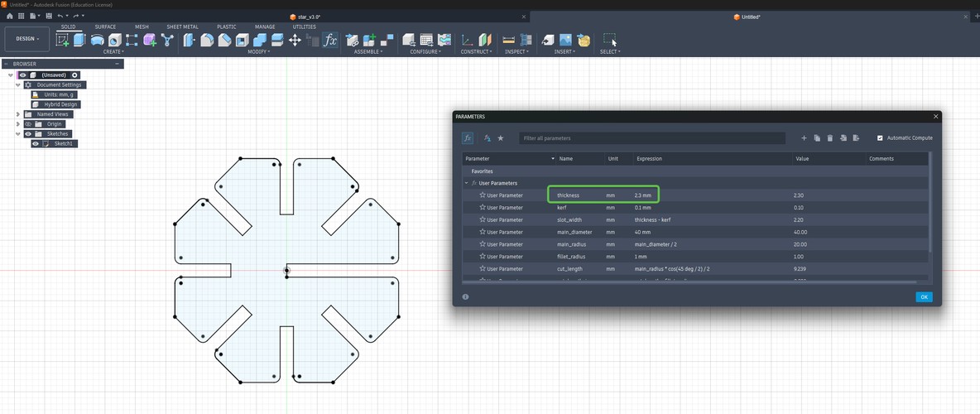Hide the Sketches folder via eye icon
Screen dimensions: 980x414
(x=28, y=134)
